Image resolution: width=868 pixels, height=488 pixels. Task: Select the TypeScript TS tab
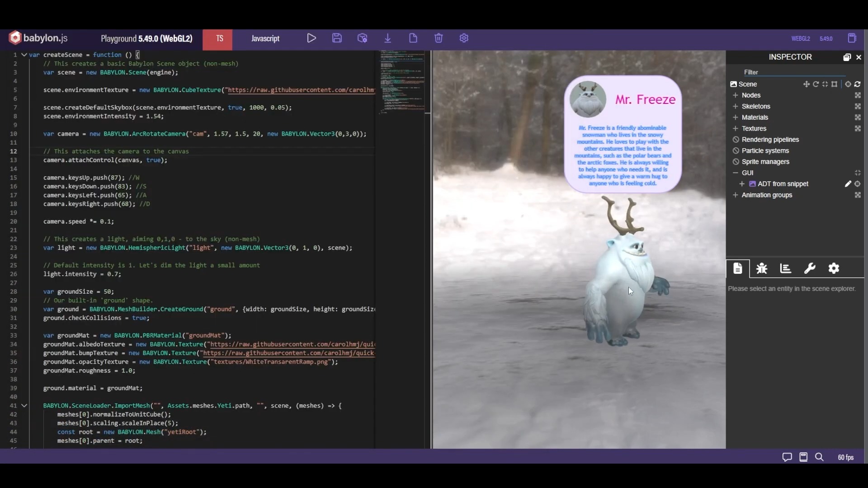[218, 38]
